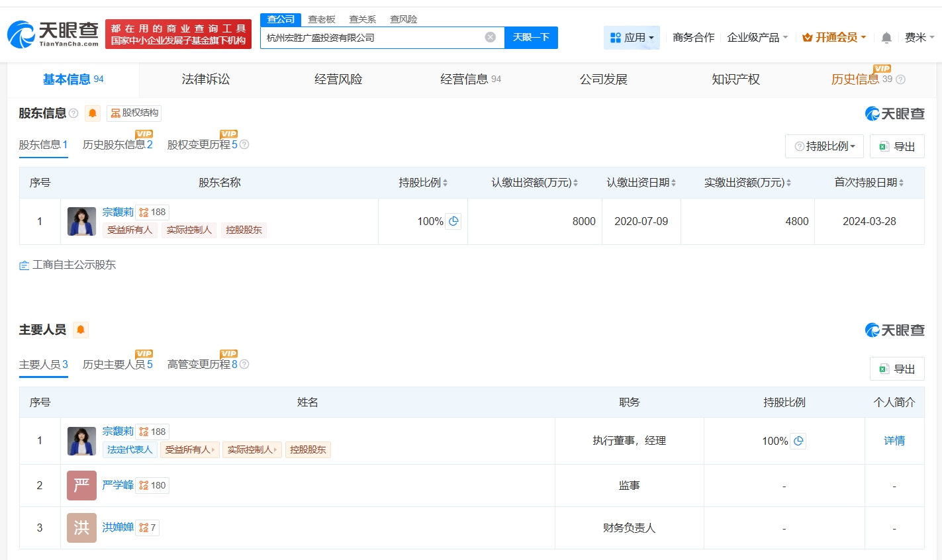Open 详情 for 宗馥莉
This screenshot has height=560, width=942.
tap(894, 441)
